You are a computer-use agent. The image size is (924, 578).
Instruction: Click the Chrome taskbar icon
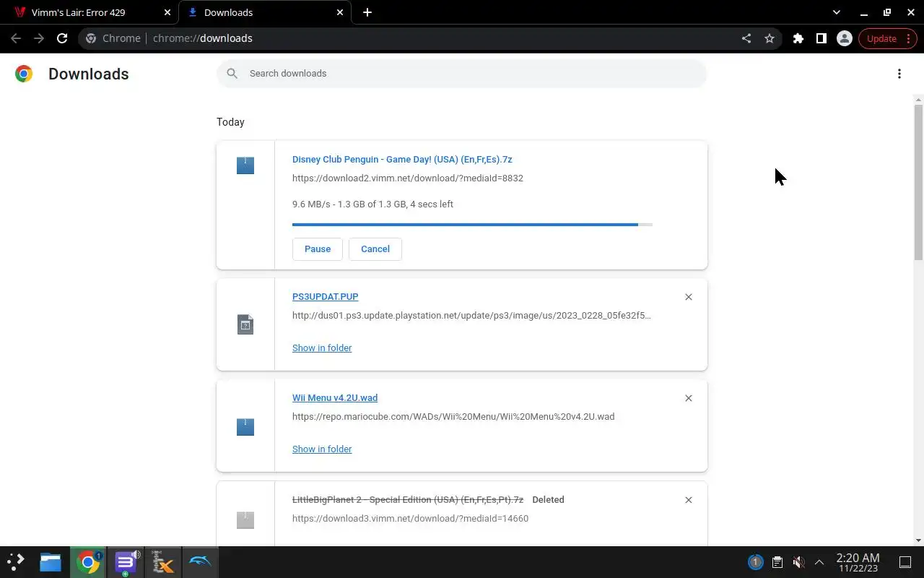point(88,562)
